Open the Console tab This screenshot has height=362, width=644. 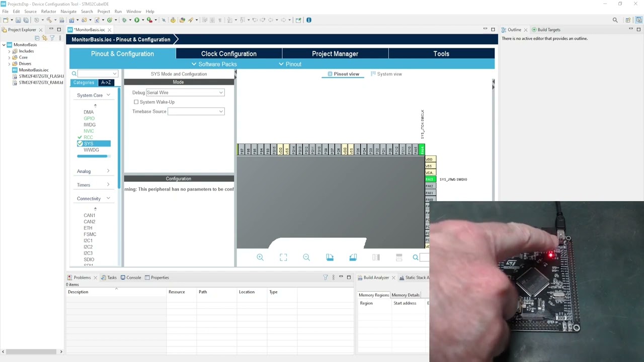[x=130, y=278]
